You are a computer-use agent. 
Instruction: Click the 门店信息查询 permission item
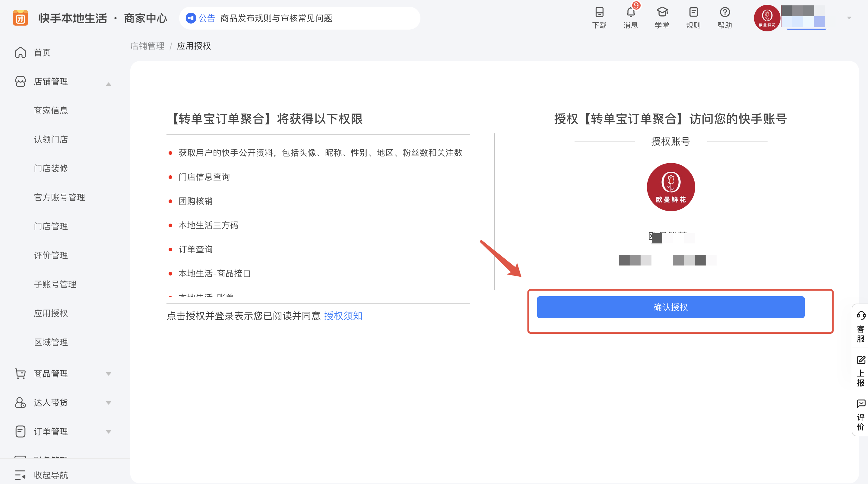(x=204, y=177)
